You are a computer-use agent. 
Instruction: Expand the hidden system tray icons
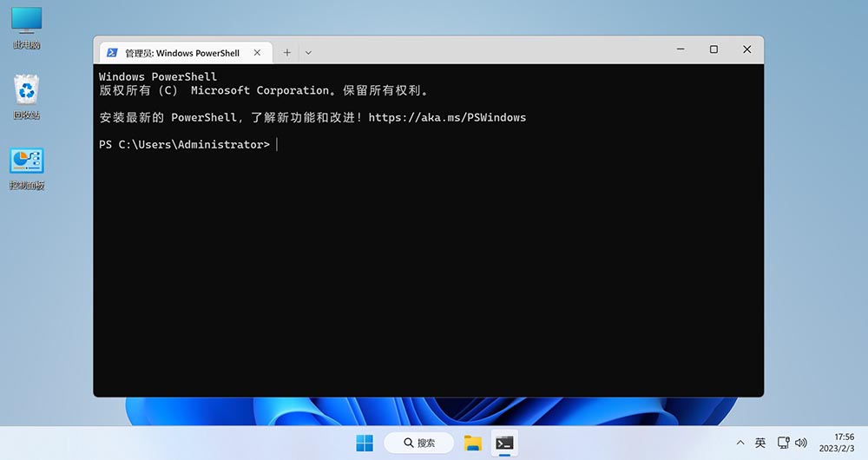coord(740,443)
